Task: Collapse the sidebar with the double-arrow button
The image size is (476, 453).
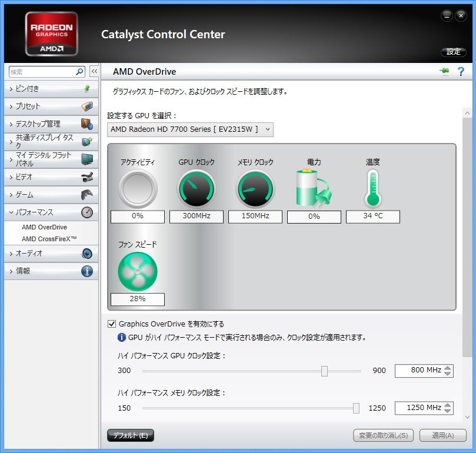Action: [x=94, y=71]
